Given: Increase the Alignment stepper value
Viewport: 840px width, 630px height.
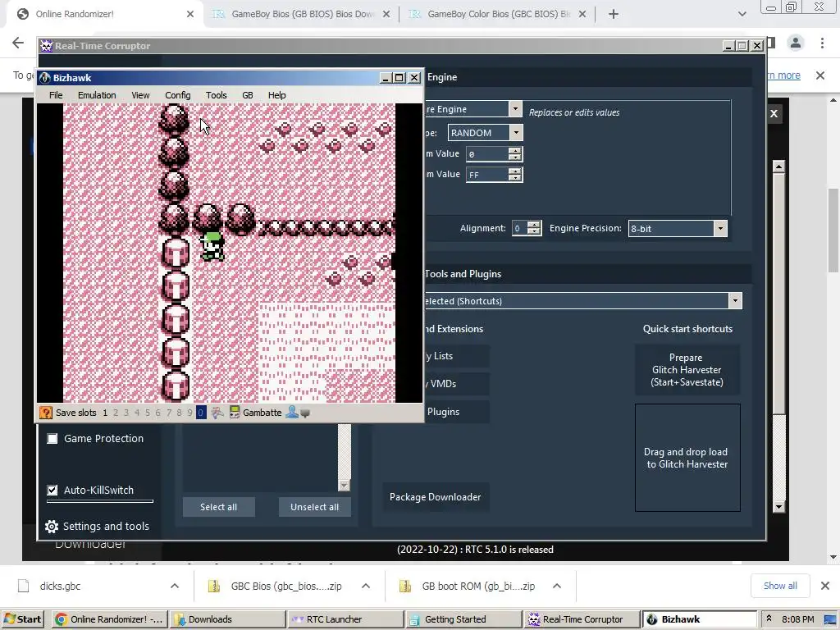Looking at the screenshot, I should pyautogui.click(x=533, y=225).
